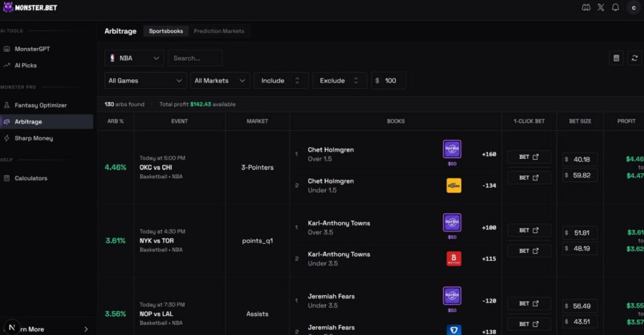Image resolution: width=644 pixels, height=335 pixels.
Task: Click the 56.49 bet size field
Action: point(579,306)
